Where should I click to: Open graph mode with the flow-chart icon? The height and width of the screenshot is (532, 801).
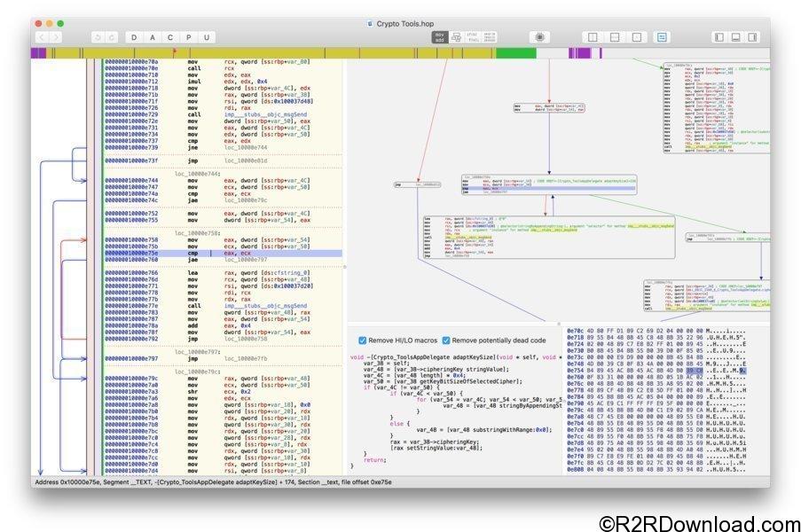pos(456,37)
